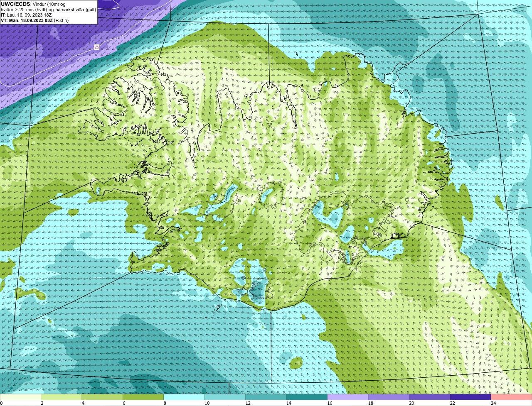This screenshot has width=532, height=406.
Task: Click the '10' label on the color scale
Action: coord(207,403)
